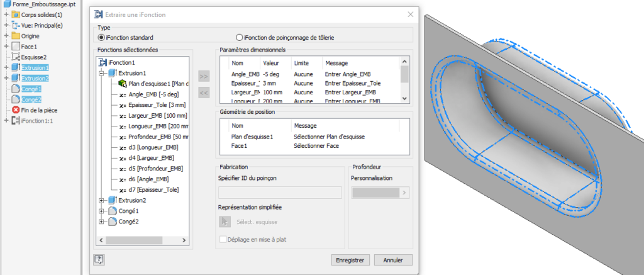644x275 pixels.
Task: Click the Sélectionner Face message cell
Action: [x=316, y=145]
